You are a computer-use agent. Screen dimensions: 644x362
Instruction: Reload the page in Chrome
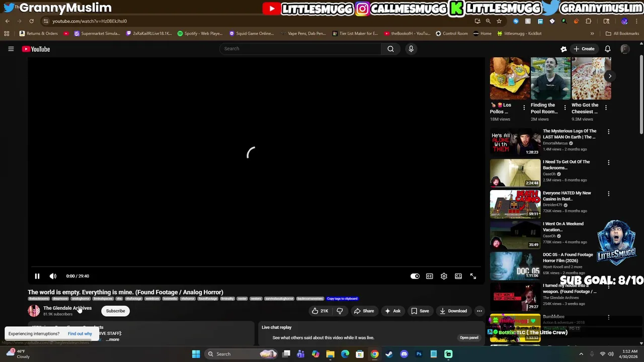(31, 21)
